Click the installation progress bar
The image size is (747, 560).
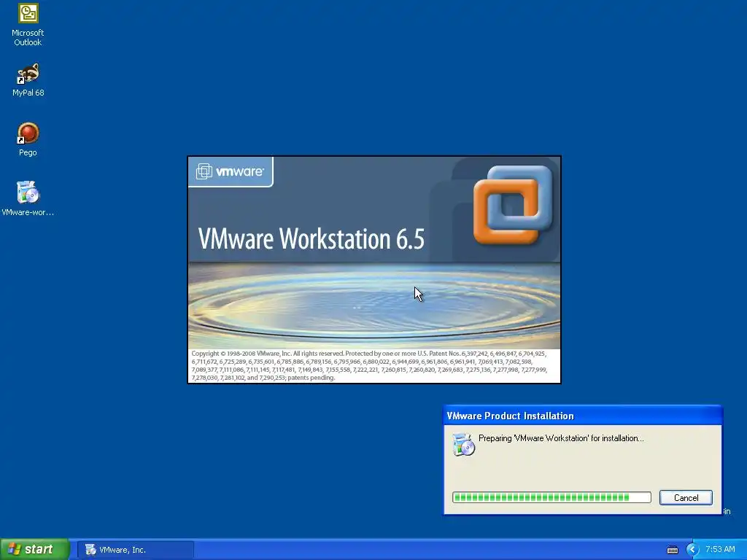pos(551,497)
